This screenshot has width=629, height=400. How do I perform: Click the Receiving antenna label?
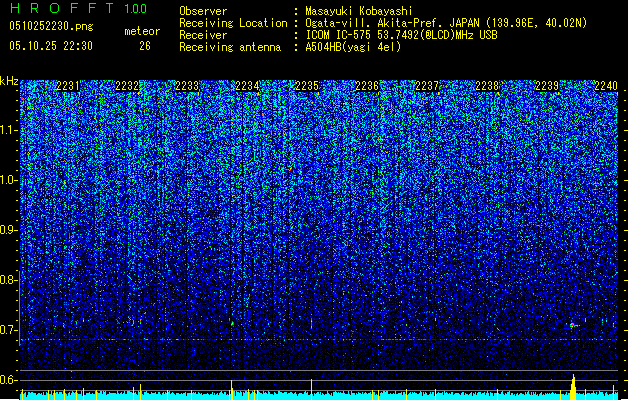(x=230, y=47)
